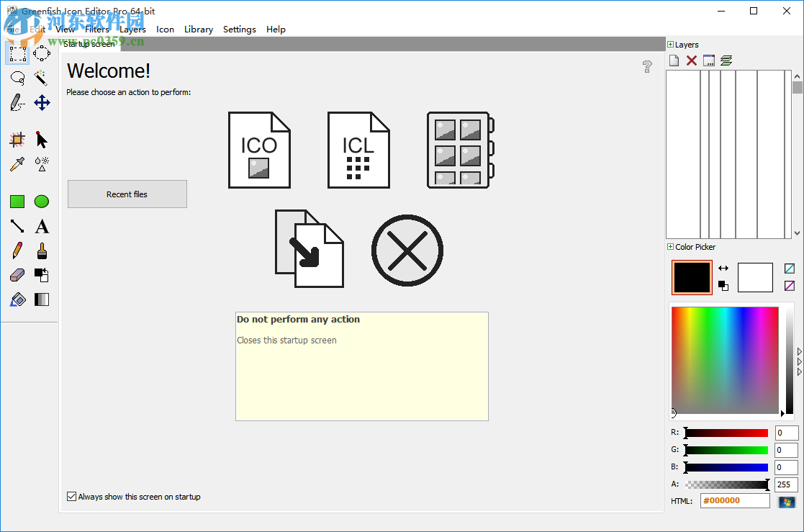
Task: Open the Library menu
Action: click(x=199, y=30)
